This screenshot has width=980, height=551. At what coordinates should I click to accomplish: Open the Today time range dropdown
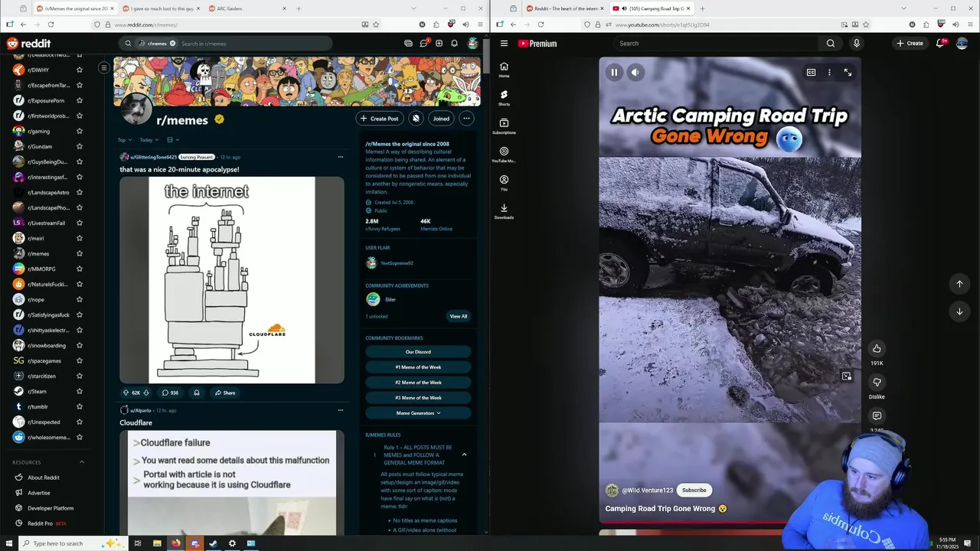[x=149, y=140]
